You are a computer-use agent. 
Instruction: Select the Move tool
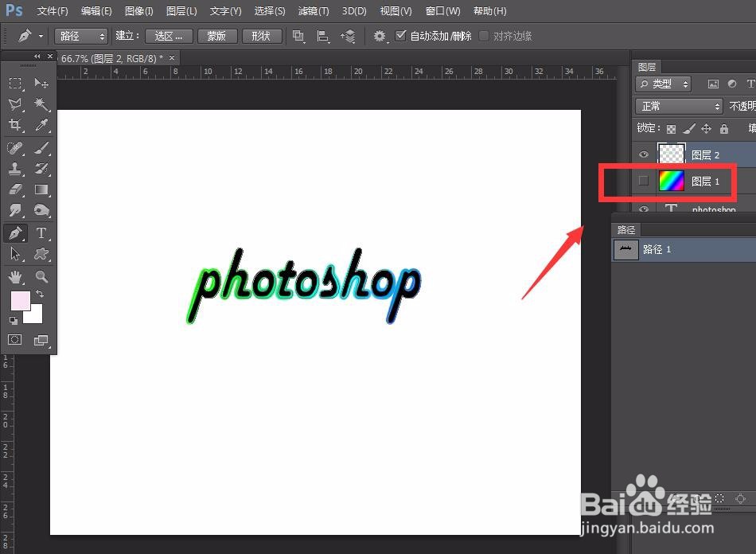coord(41,84)
